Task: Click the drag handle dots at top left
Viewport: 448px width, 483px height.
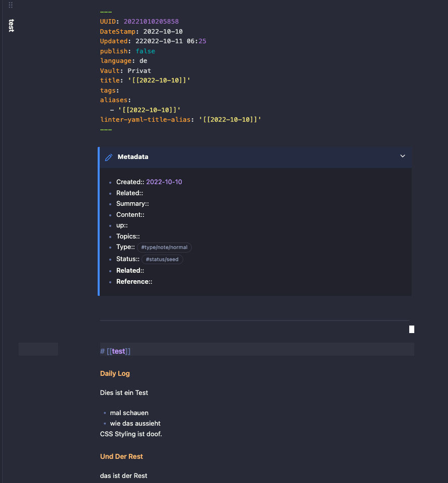Action: (10, 5)
